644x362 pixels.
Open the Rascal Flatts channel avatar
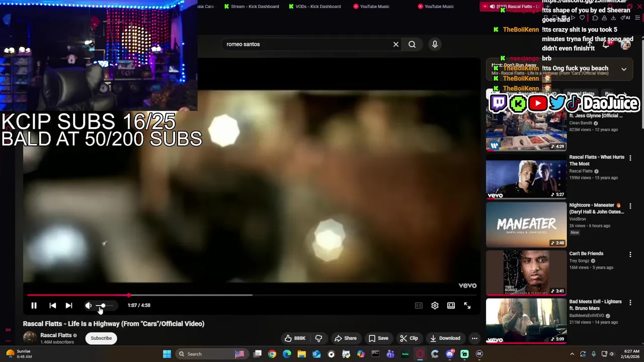pos(30,338)
